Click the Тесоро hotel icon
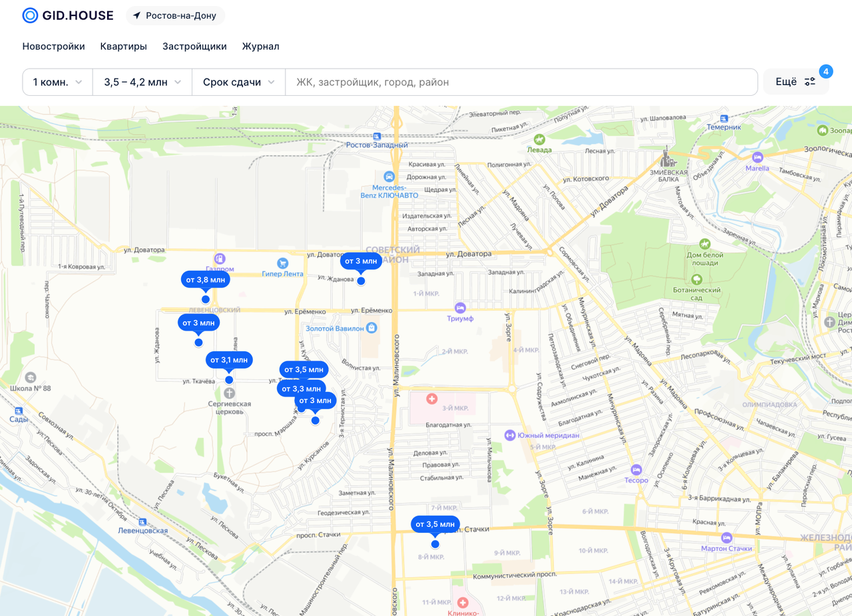 (636, 470)
